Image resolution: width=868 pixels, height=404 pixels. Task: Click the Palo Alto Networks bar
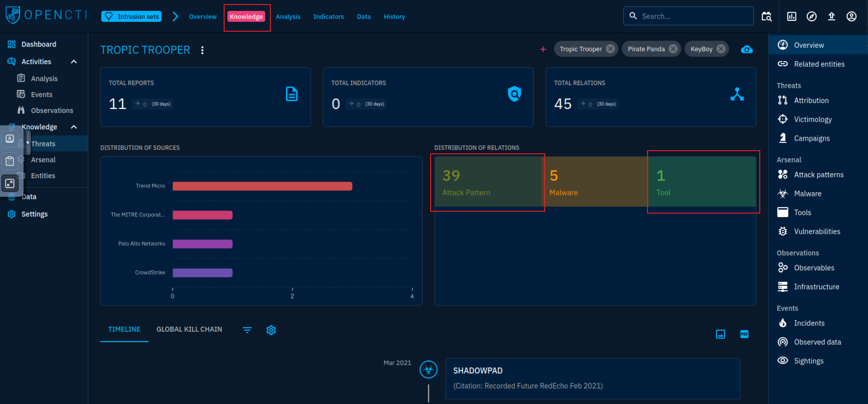pyautogui.click(x=202, y=244)
